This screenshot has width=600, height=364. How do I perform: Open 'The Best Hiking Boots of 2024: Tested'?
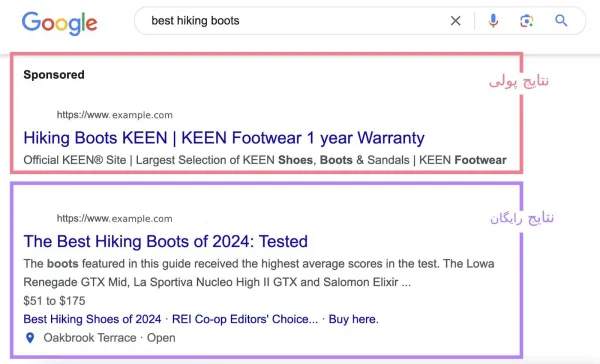[x=166, y=242]
